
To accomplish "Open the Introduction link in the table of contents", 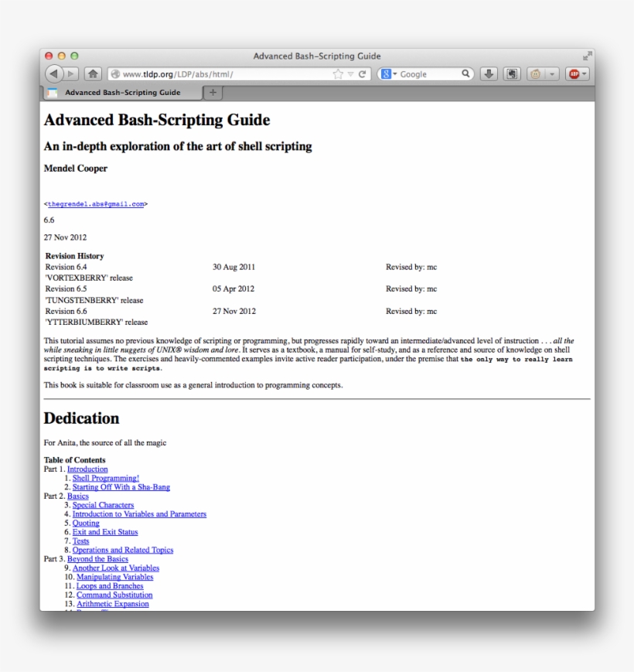I will coord(87,469).
